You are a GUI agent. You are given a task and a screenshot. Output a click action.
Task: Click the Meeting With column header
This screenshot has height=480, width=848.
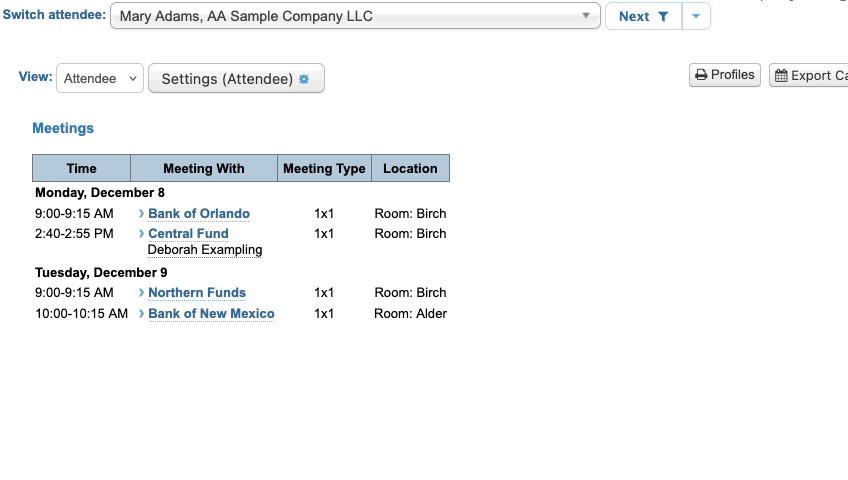point(204,168)
